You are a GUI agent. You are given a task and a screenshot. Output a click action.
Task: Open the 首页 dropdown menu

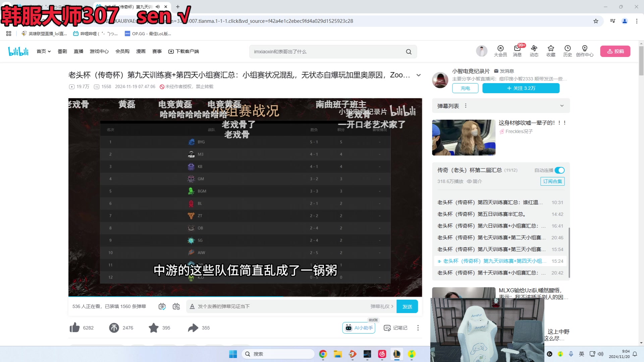point(44,51)
